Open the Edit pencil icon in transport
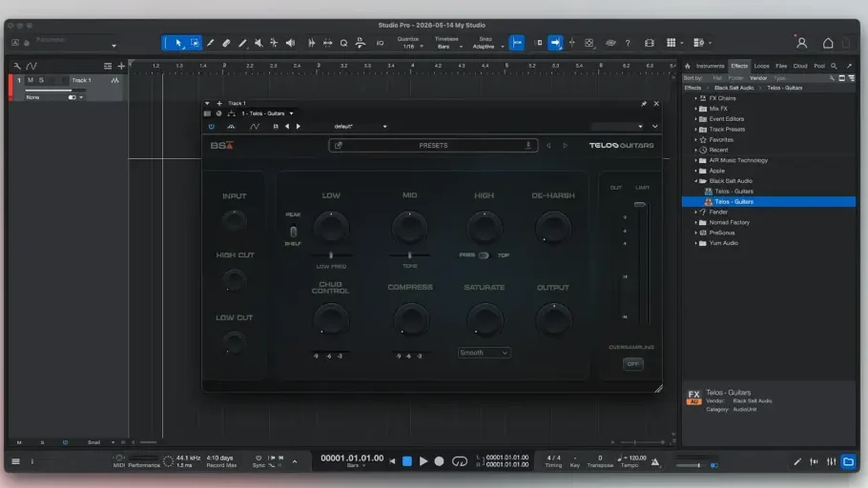 797,461
